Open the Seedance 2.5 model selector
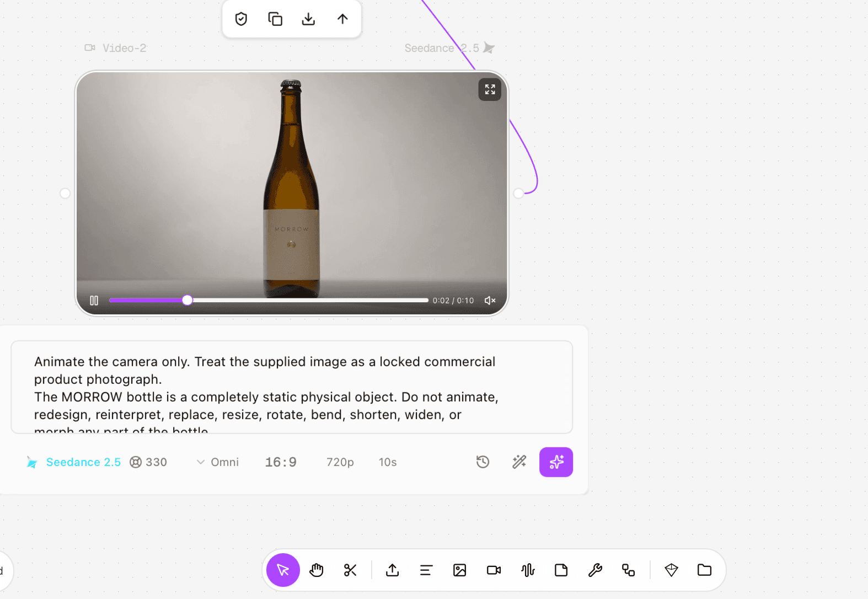Viewport: 868px width, 599px height. [x=74, y=462]
